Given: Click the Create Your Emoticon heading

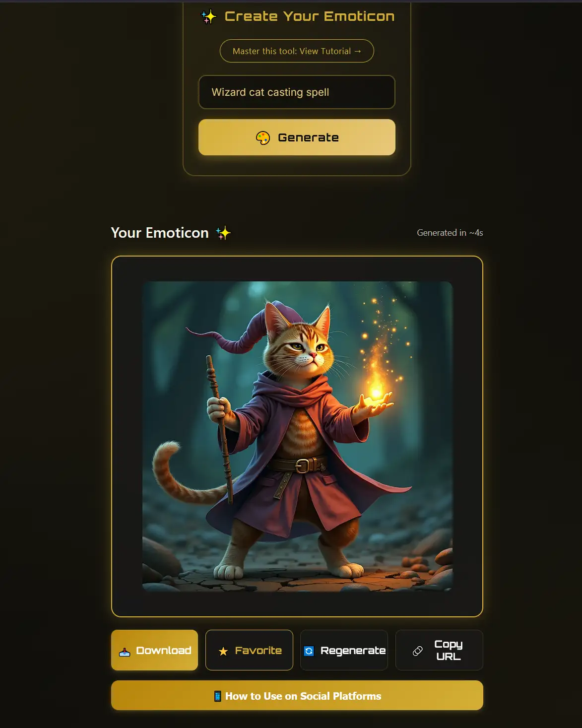Looking at the screenshot, I should point(310,16).
